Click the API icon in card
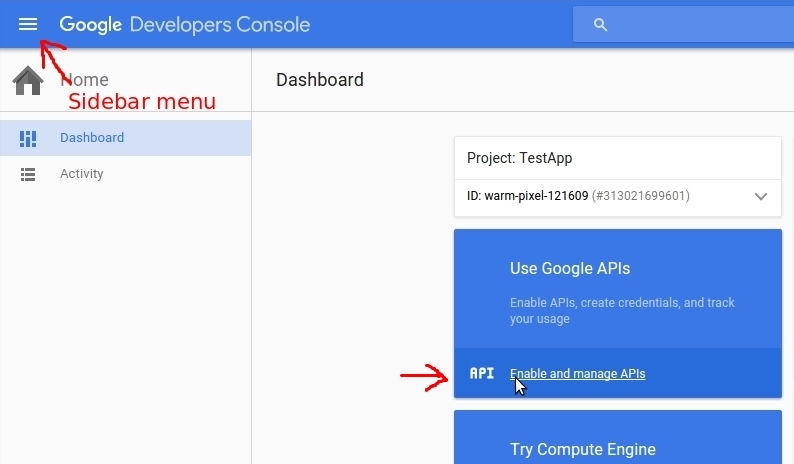The image size is (794, 464). 482,374
